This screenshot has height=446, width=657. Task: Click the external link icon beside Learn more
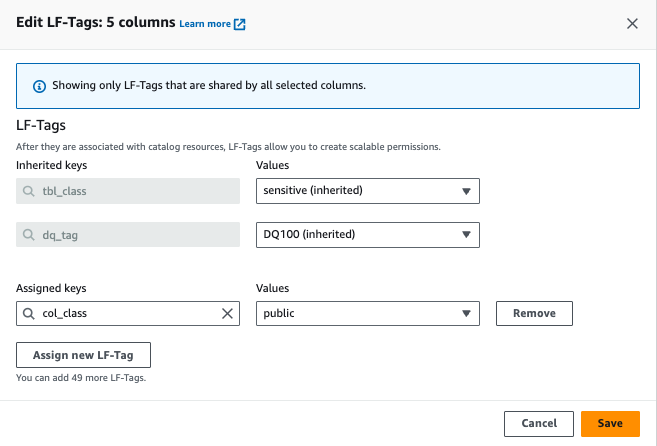point(240,24)
